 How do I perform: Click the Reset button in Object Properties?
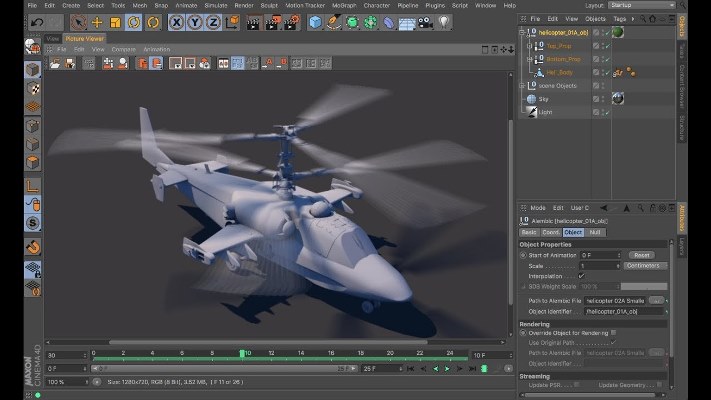pyautogui.click(x=642, y=255)
